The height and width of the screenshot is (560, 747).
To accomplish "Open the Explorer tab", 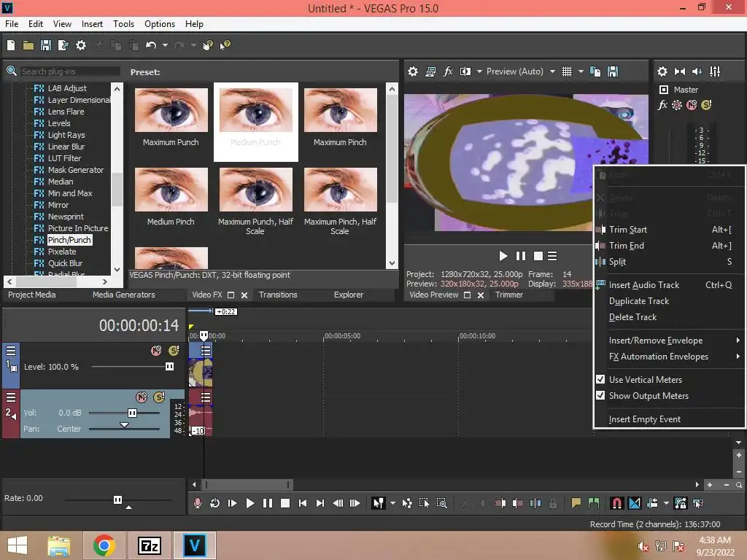I will pos(349,295).
